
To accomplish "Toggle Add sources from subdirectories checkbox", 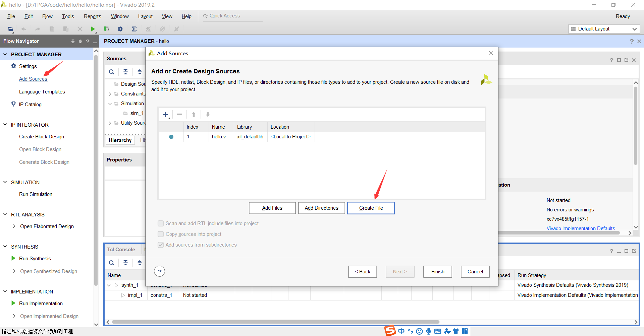I will [x=161, y=245].
